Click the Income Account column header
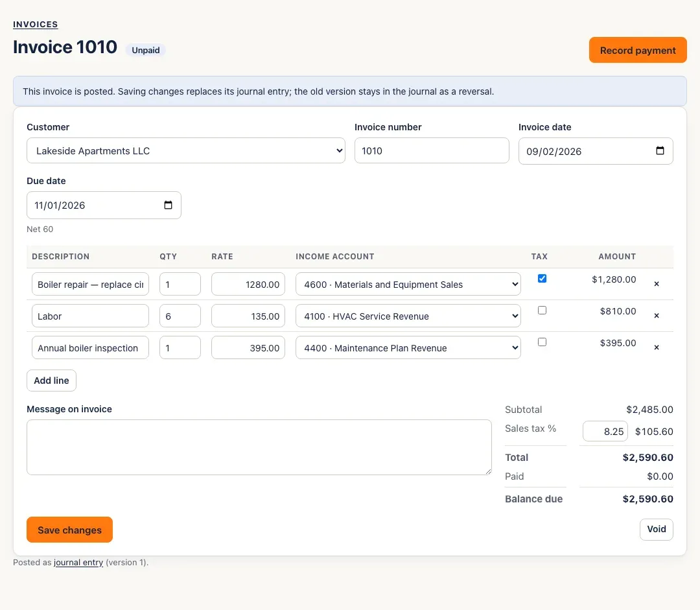 pyautogui.click(x=335, y=256)
